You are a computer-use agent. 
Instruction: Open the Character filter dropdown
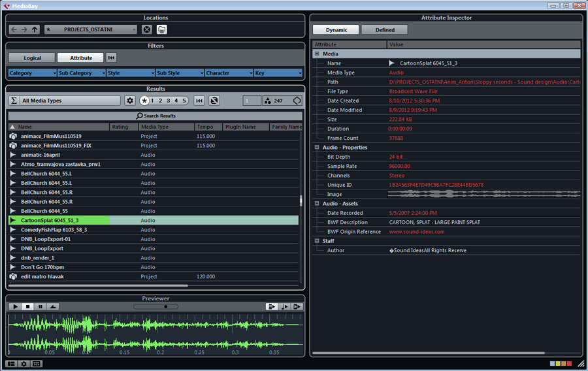point(229,73)
